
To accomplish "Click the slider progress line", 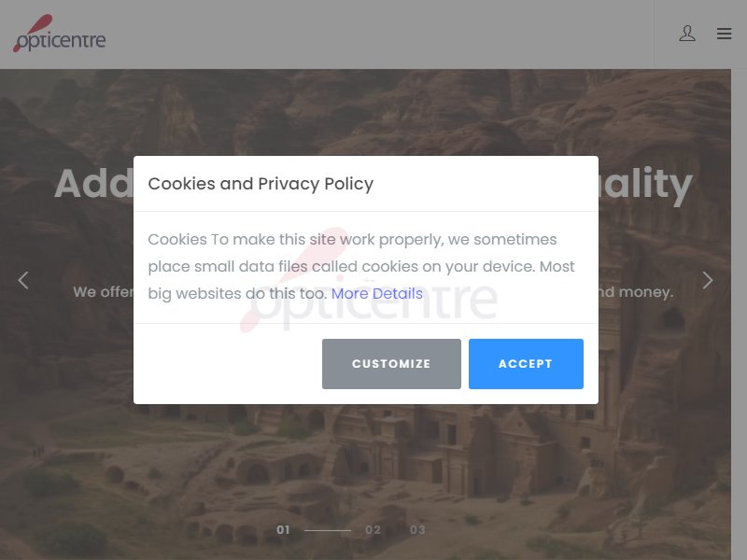I will [x=328, y=530].
